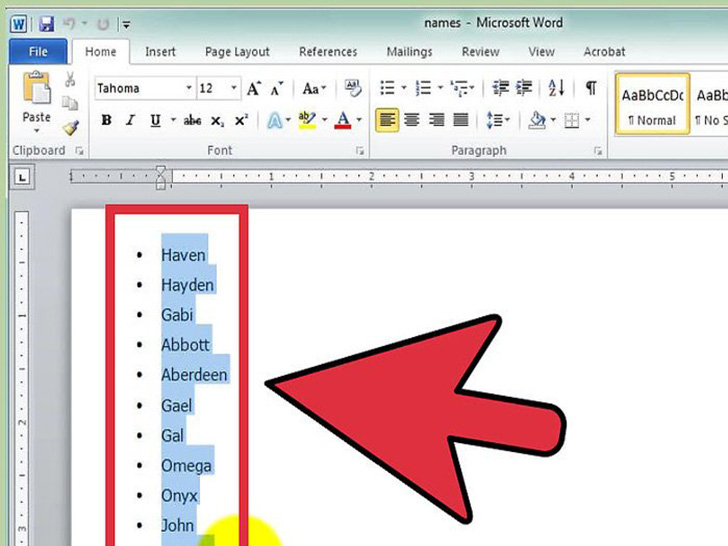The height and width of the screenshot is (546, 728).
Task: Click the name Hayden in the list
Action: (188, 285)
